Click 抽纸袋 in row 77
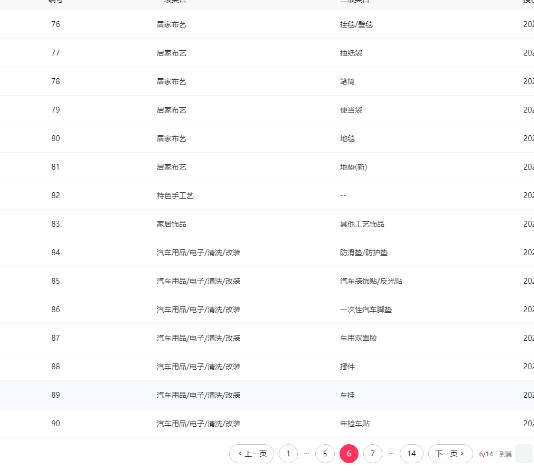 [x=351, y=53]
